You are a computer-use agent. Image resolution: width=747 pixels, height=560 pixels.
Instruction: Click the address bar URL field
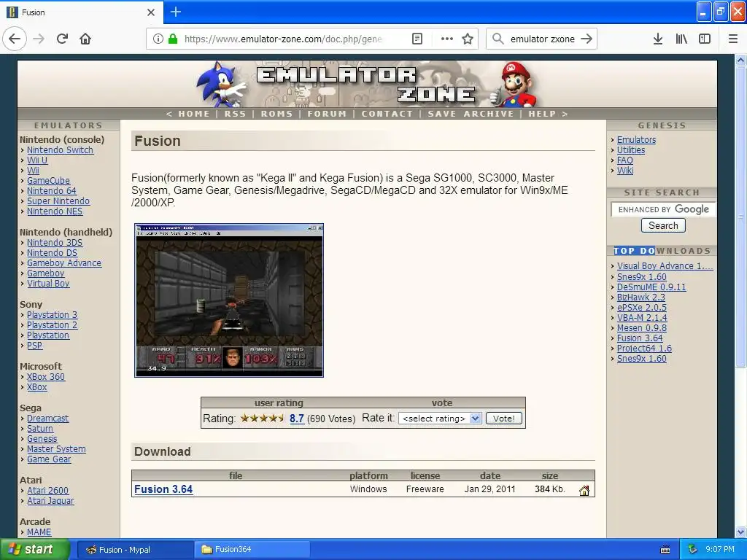283,39
